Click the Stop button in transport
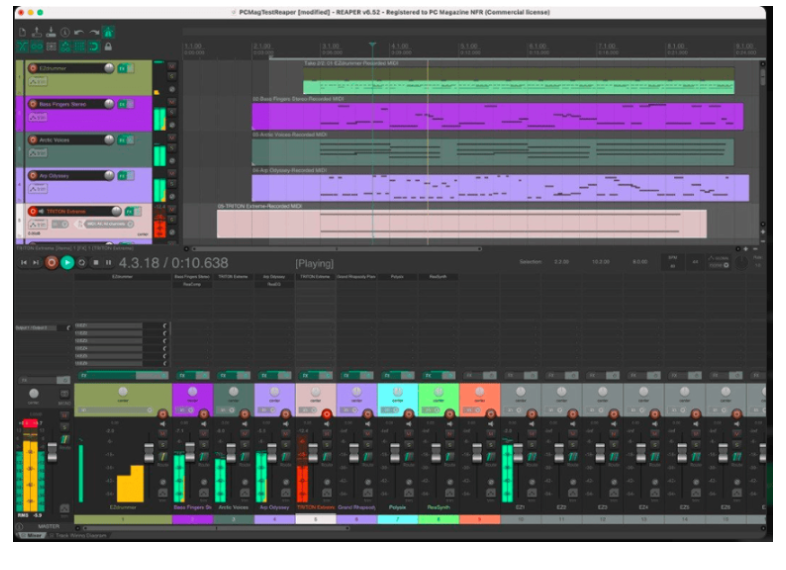The image size is (786, 570). click(95, 262)
